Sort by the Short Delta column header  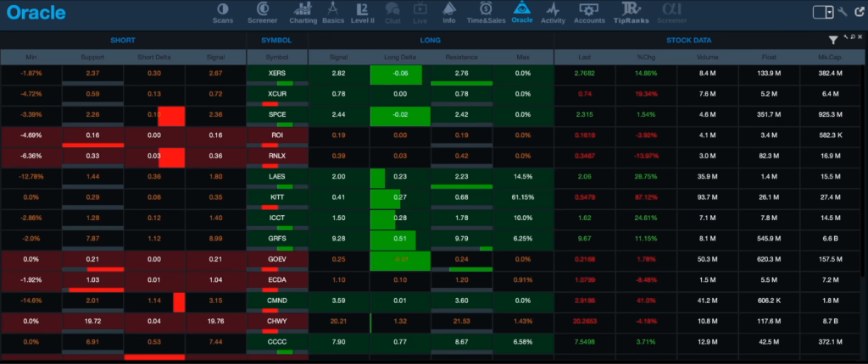point(153,57)
